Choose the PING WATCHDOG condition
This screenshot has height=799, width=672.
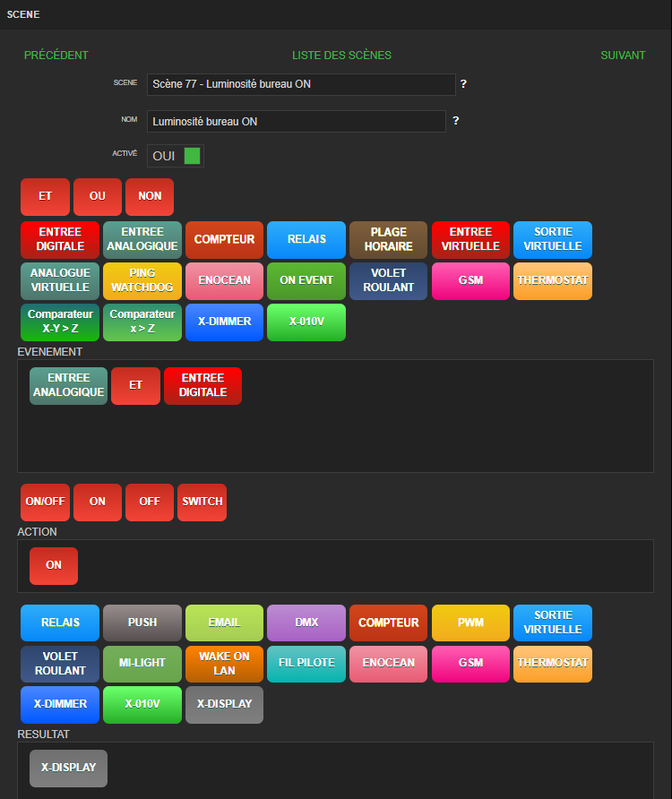point(142,280)
